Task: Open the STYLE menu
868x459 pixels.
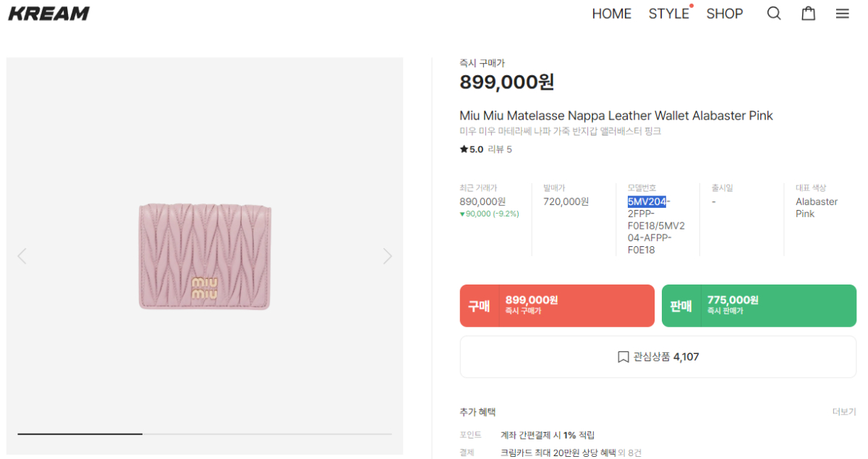Action: click(668, 14)
